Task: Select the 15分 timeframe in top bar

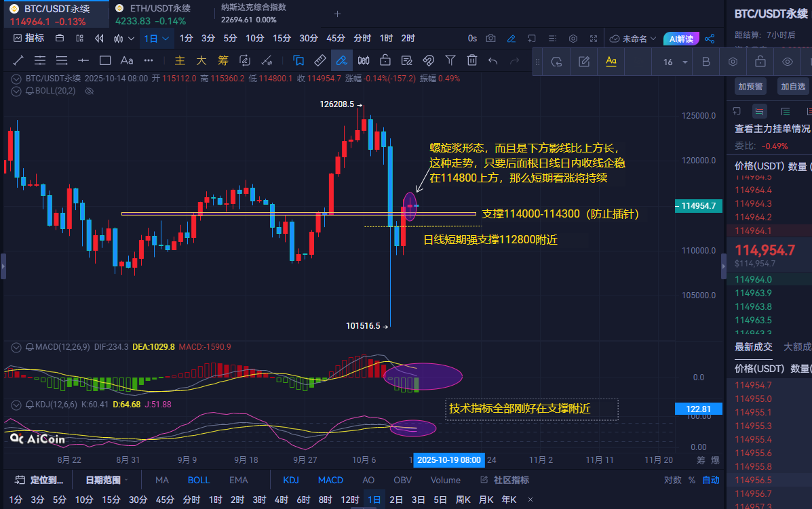Action: pyautogui.click(x=282, y=38)
